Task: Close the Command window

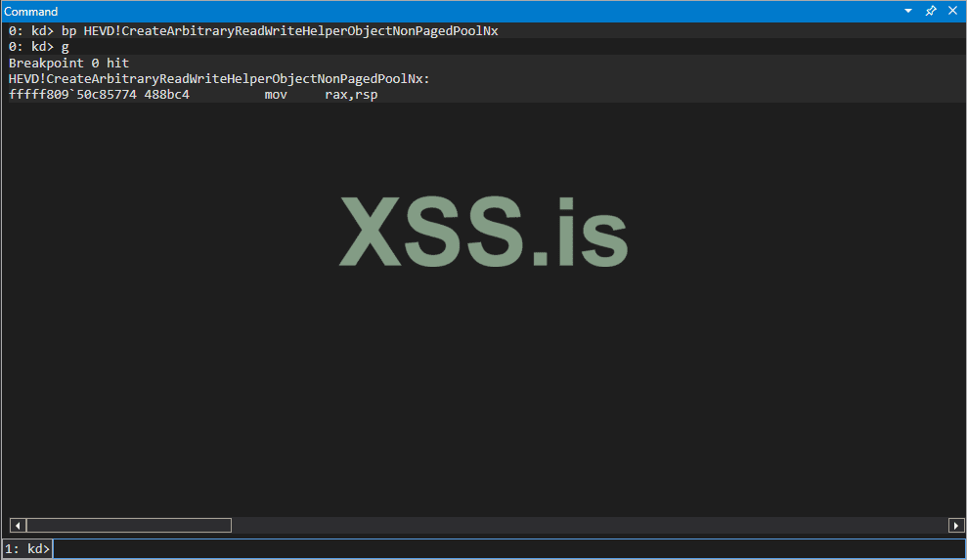Action: pos(952,11)
